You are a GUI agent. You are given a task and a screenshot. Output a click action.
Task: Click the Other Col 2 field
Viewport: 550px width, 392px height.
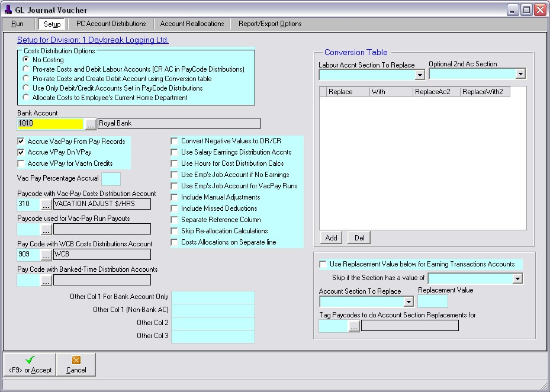click(x=213, y=323)
